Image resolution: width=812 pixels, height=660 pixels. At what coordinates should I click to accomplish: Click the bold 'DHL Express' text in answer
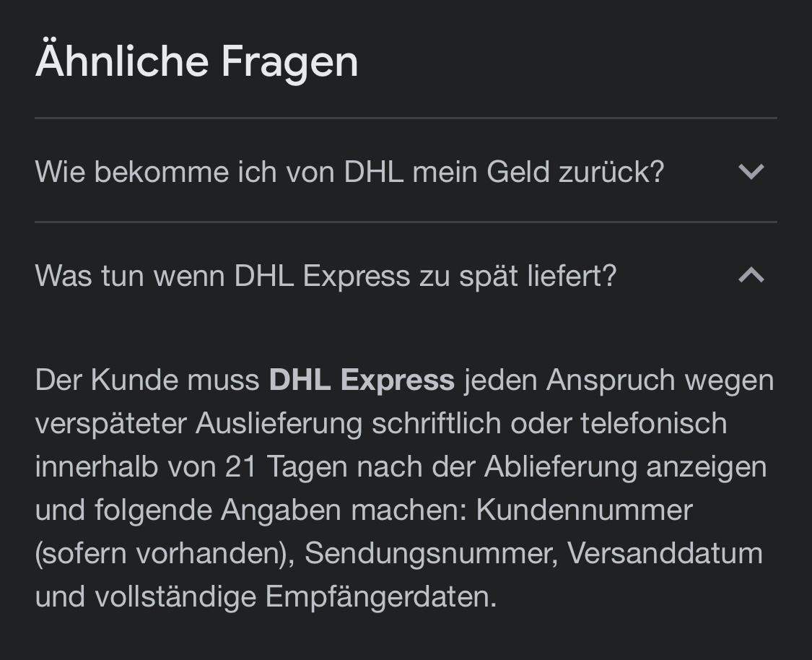point(362,381)
